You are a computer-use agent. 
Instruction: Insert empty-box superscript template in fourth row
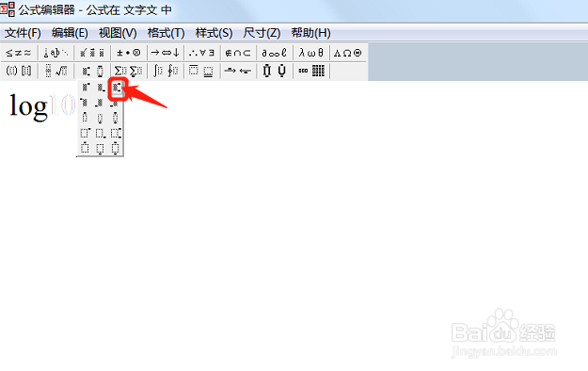85,133
